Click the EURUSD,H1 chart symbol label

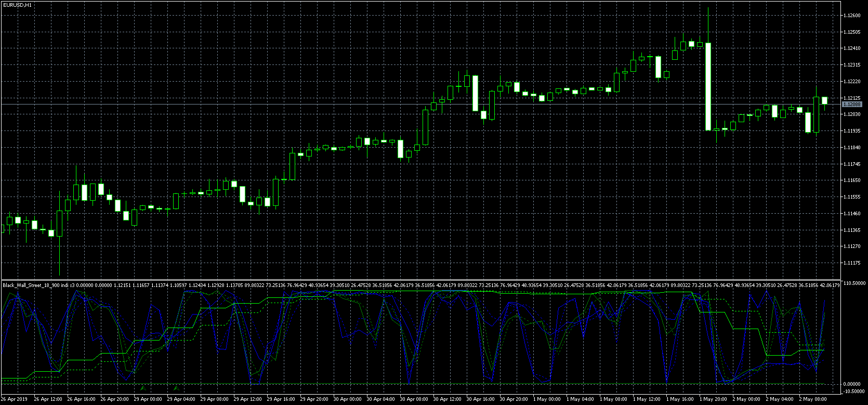[x=17, y=5]
